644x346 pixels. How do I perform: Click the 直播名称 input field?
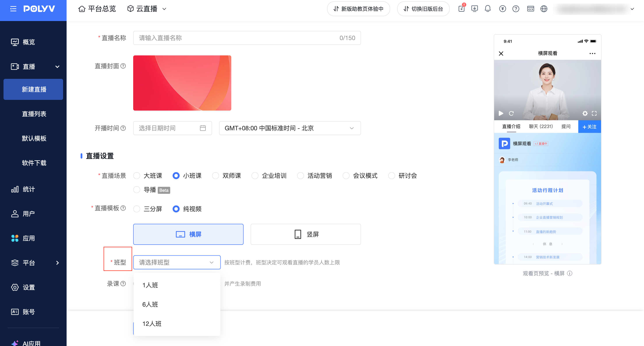point(247,38)
